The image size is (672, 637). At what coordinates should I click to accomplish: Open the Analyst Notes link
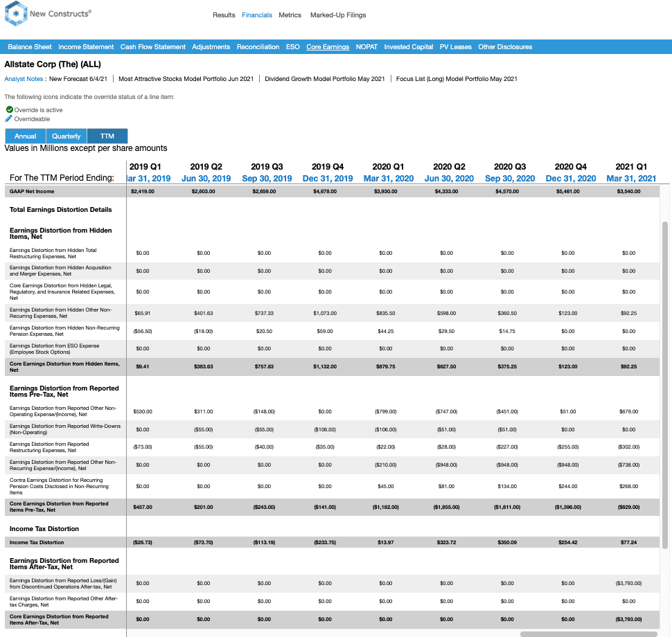tap(24, 79)
